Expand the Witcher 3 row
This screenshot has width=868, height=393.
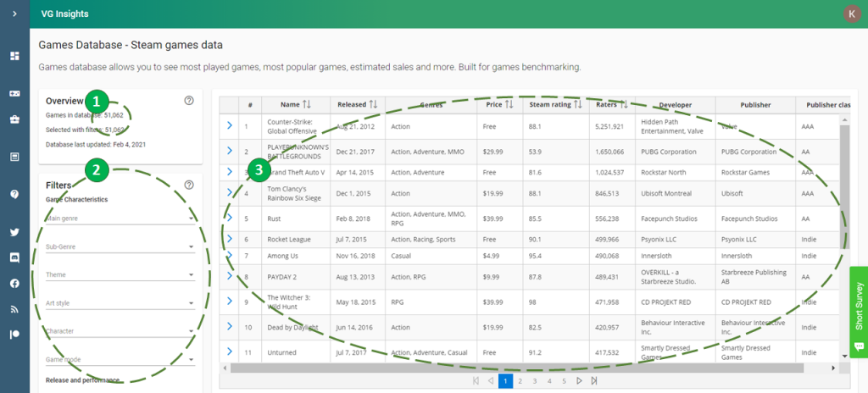coord(230,301)
